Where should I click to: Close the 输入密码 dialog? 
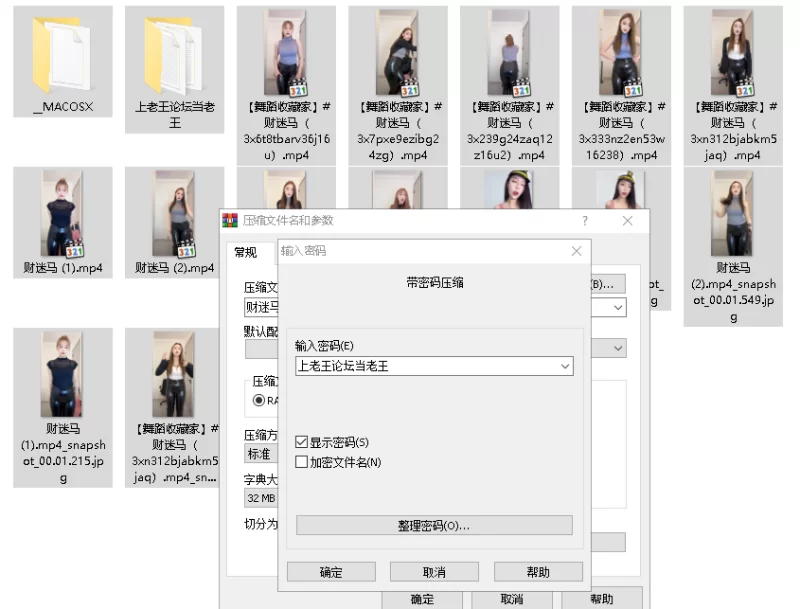pos(577,251)
